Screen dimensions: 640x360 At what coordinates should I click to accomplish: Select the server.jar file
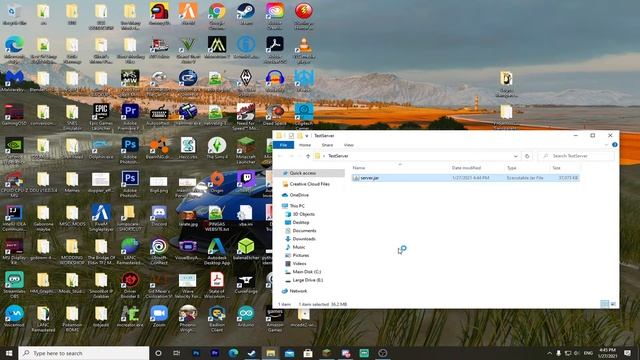point(465,178)
